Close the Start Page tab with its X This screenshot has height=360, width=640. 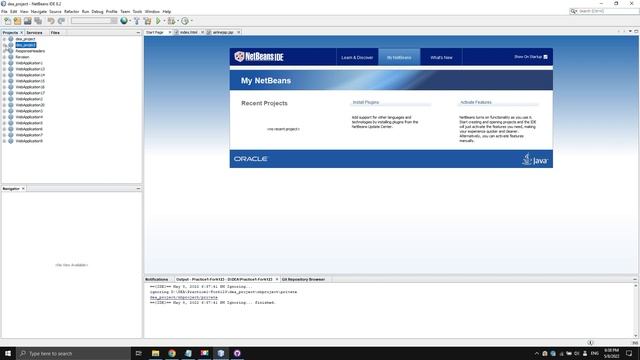pyautogui.click(x=170, y=32)
